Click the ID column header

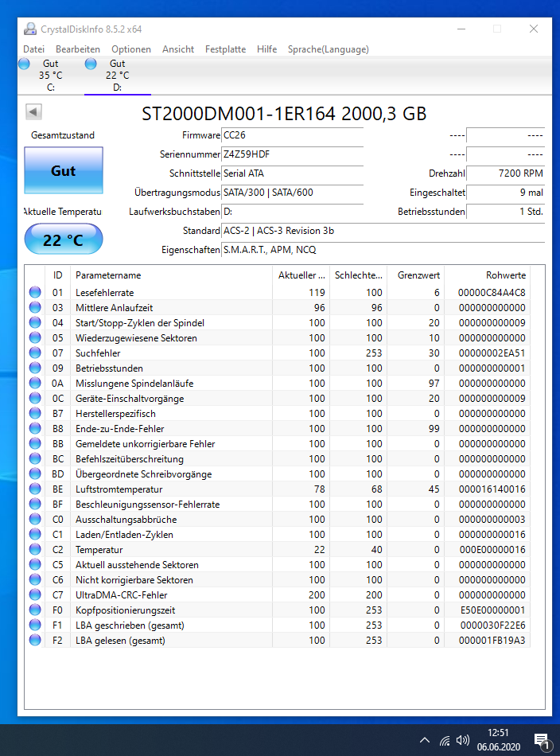(x=57, y=275)
